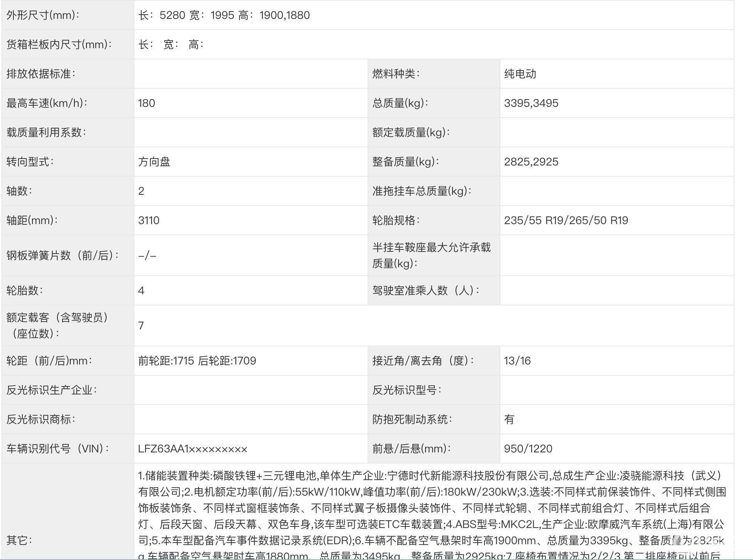Click the 最高车速 value 180
Screen dimensions: 753x560
pos(147,103)
